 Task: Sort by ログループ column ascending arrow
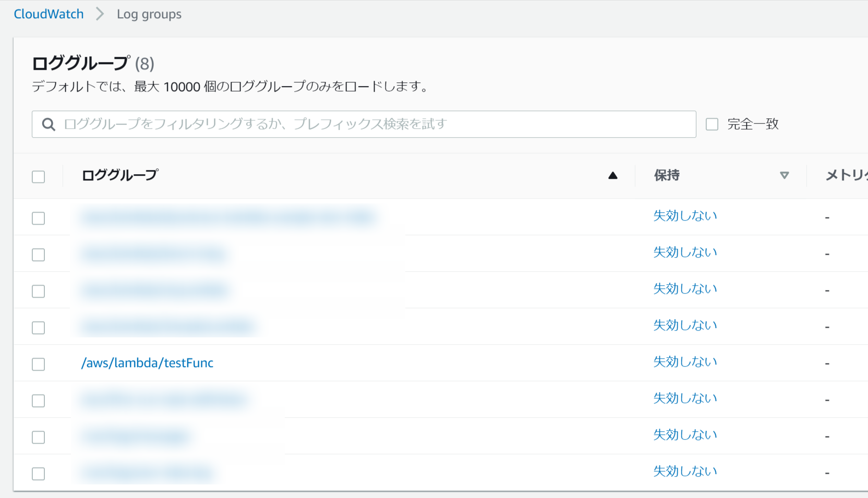(613, 176)
